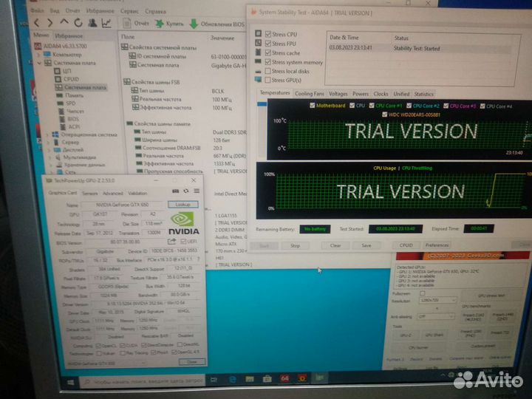Open Microsoft Store from taskbar
Image resolution: width=532 pixels, height=399 pixels.
click(x=267, y=378)
